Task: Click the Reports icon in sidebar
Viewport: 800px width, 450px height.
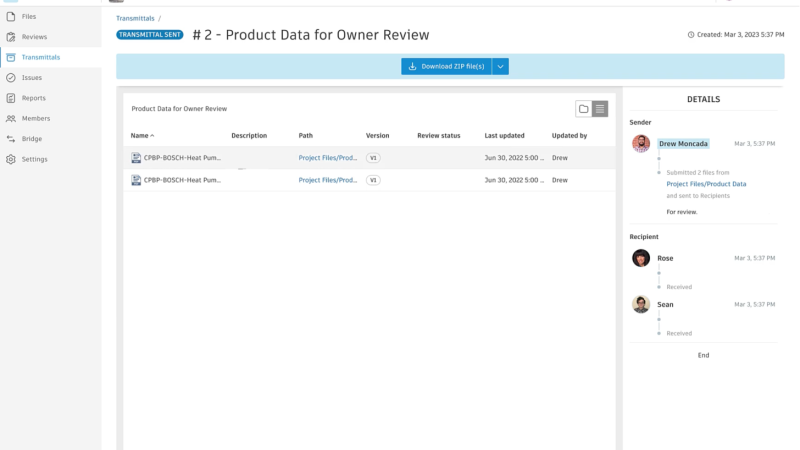Action: coord(10,98)
